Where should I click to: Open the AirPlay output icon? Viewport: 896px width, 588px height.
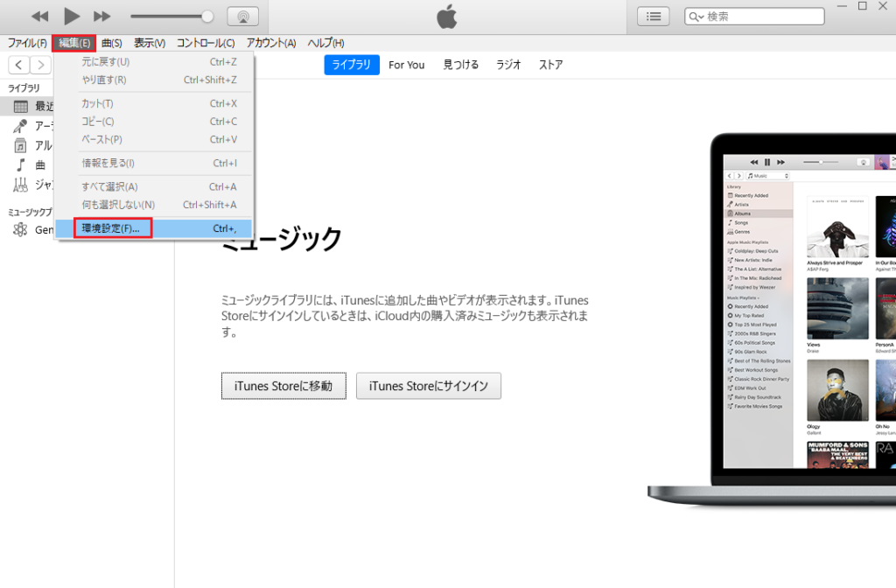[x=243, y=17]
